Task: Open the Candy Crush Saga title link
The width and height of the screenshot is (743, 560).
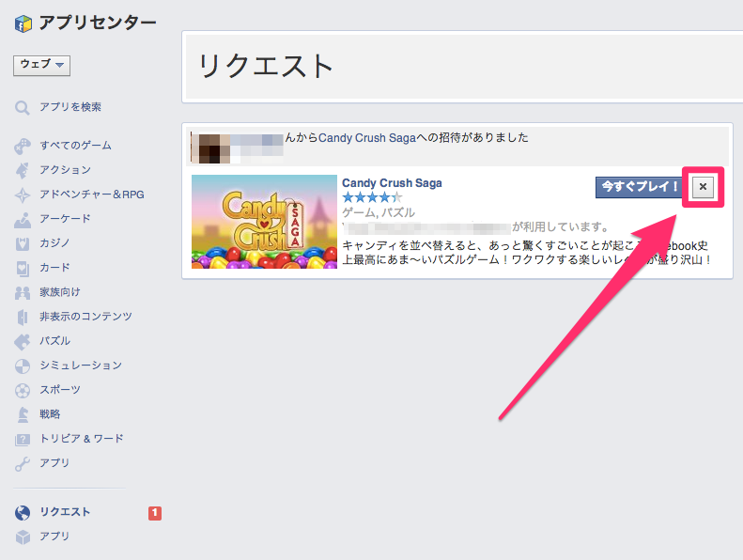Action: point(392,183)
